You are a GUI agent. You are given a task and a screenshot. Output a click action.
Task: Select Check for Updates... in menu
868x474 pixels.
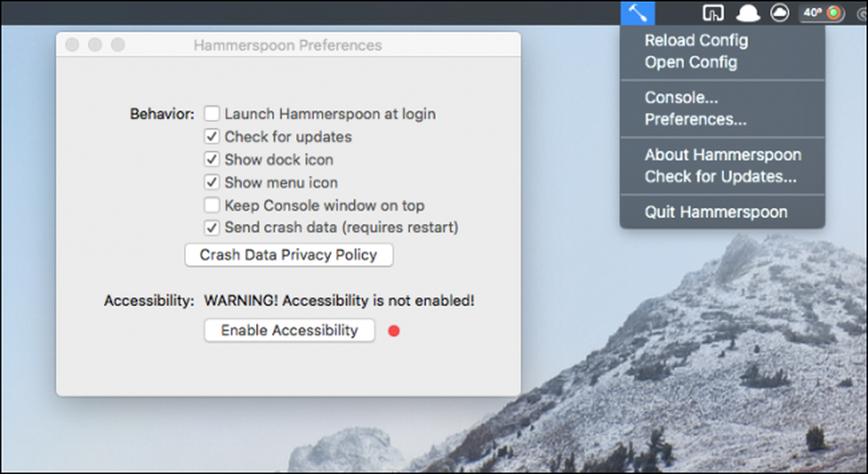722,176
